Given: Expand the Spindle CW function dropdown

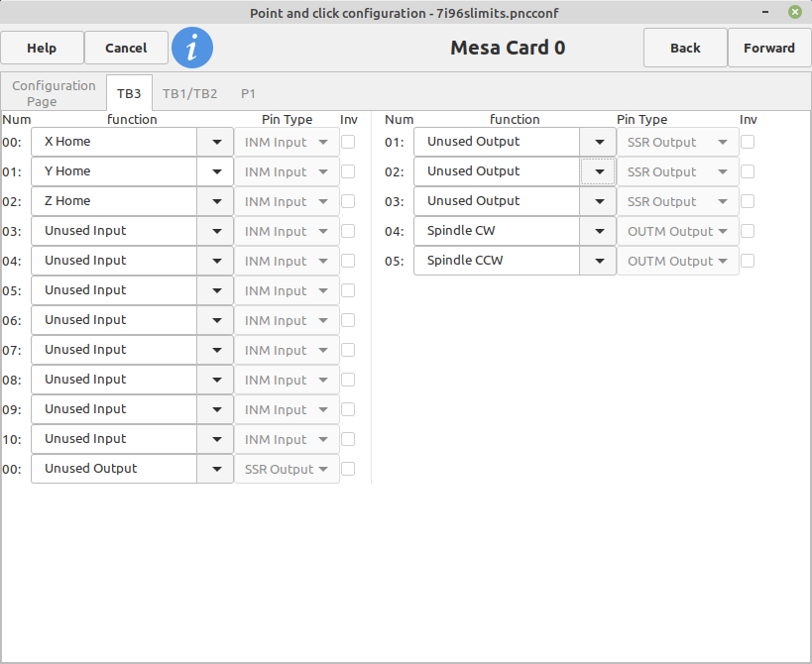Looking at the screenshot, I should [599, 231].
